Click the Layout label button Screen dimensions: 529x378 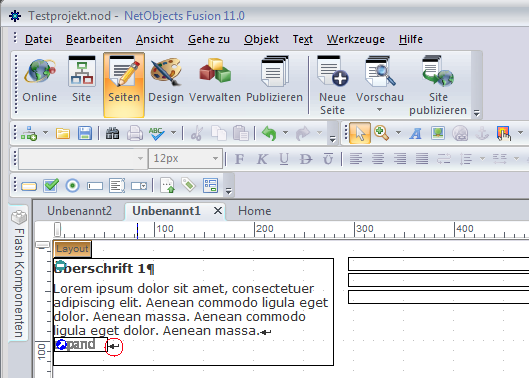[x=72, y=249]
